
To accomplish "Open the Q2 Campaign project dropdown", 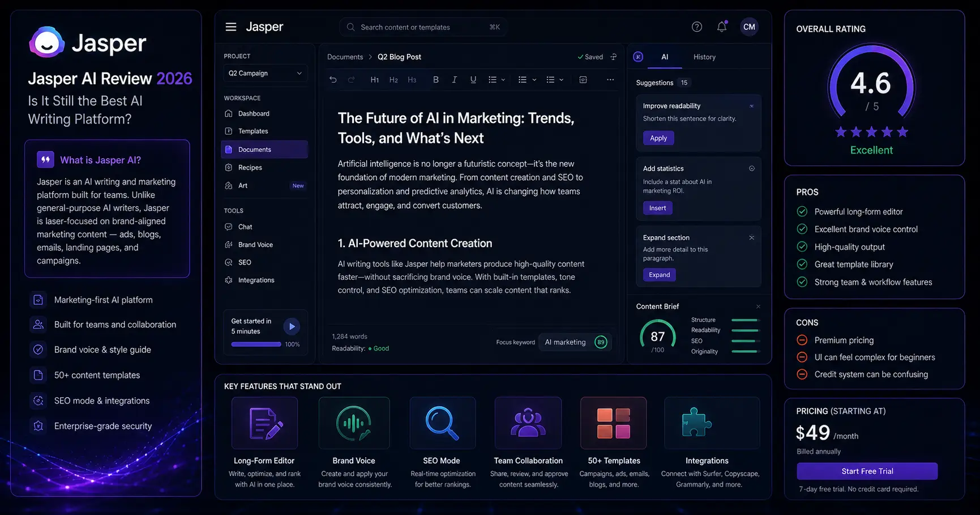I will [x=265, y=73].
